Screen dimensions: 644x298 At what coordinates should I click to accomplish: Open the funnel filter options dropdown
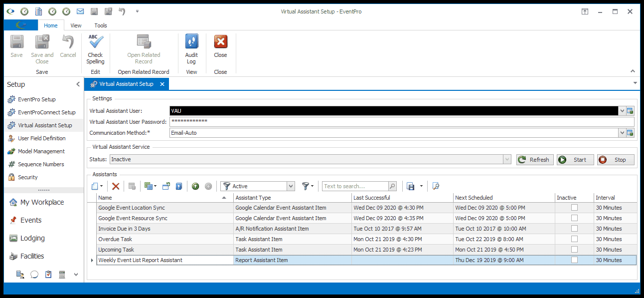pos(313,187)
